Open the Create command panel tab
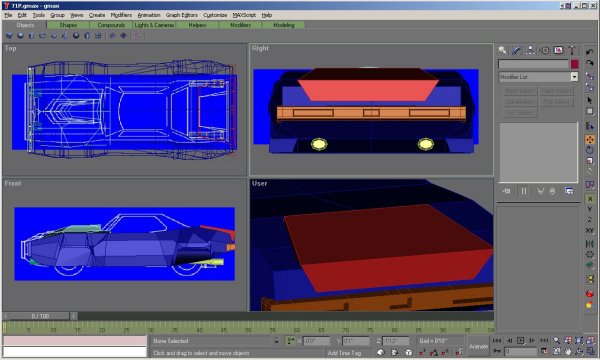Viewport: 600px width, 360px height. [502, 50]
